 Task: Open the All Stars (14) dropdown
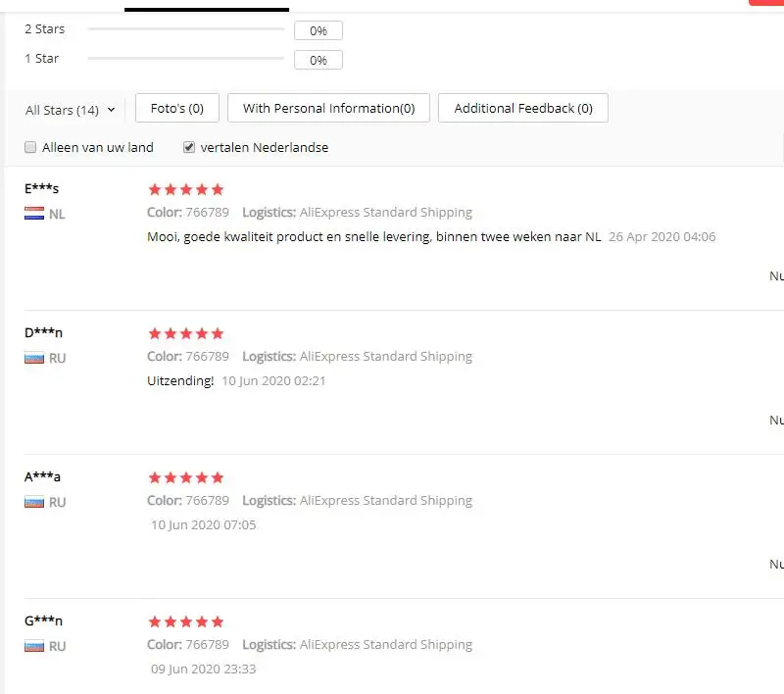tap(70, 110)
